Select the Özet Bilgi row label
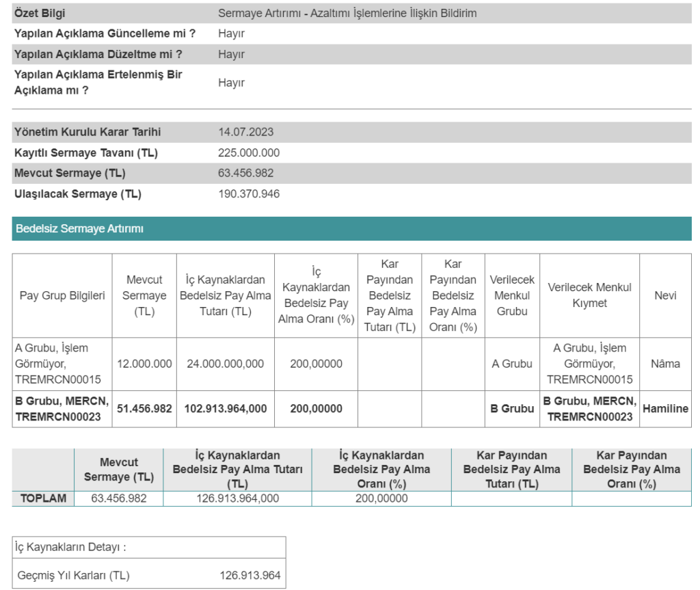 pyautogui.click(x=40, y=14)
